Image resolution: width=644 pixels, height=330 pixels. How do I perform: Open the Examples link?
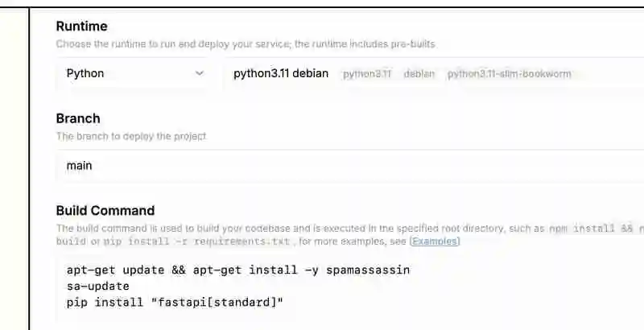[435, 241]
